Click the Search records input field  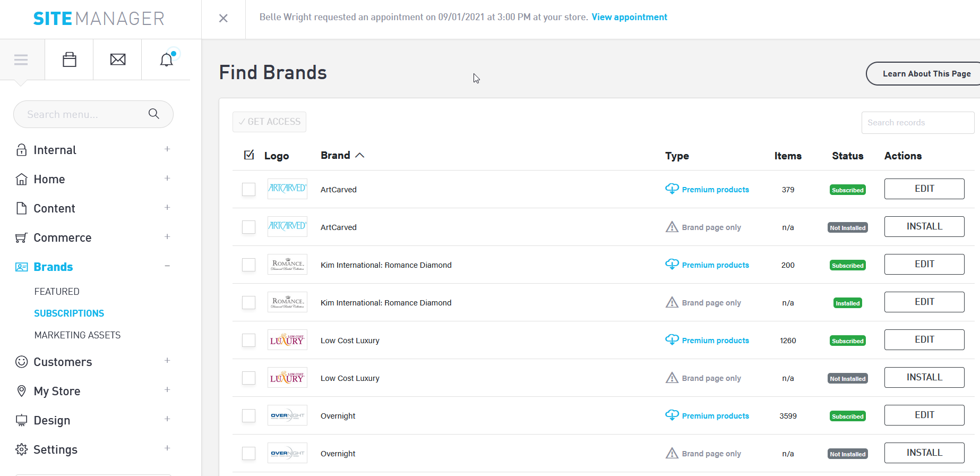pyautogui.click(x=917, y=123)
